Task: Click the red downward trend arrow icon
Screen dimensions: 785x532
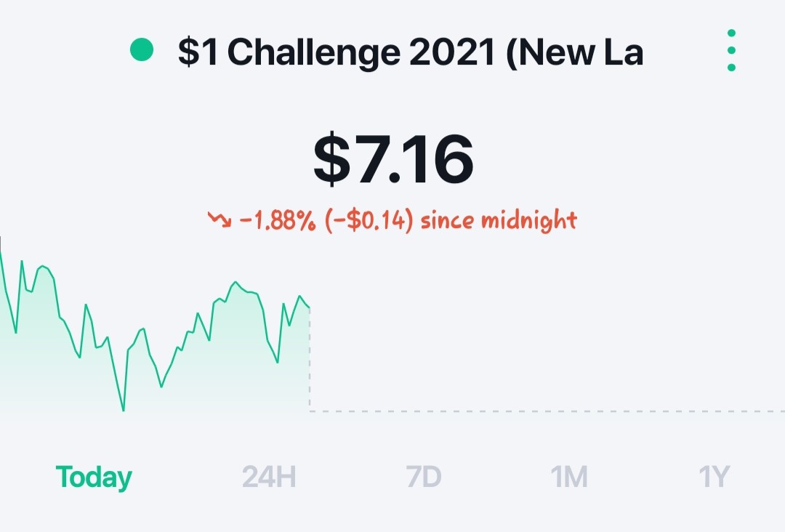Action: pyautogui.click(x=220, y=219)
